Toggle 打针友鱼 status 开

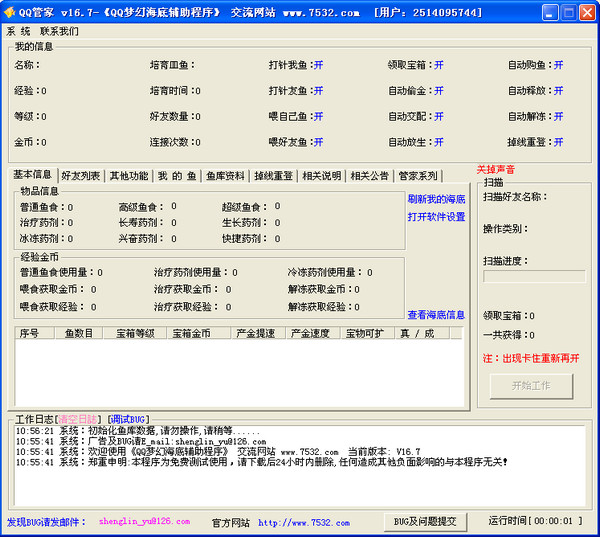click(318, 91)
